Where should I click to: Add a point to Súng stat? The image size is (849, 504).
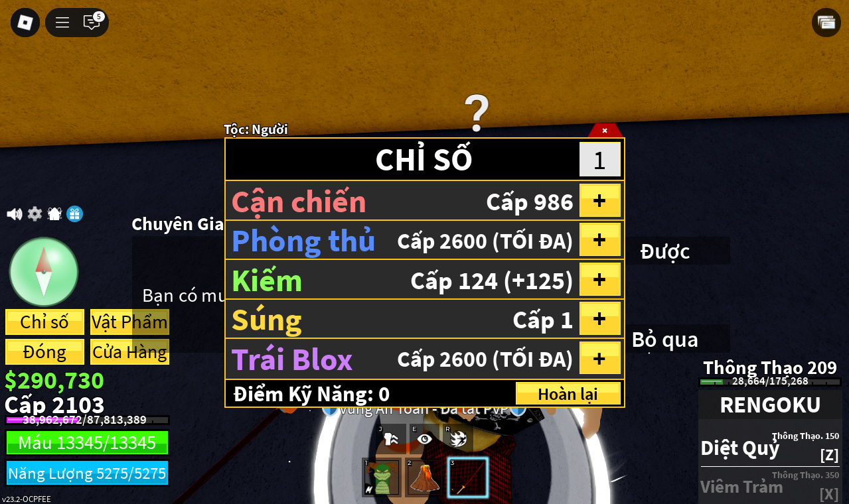[x=600, y=318]
